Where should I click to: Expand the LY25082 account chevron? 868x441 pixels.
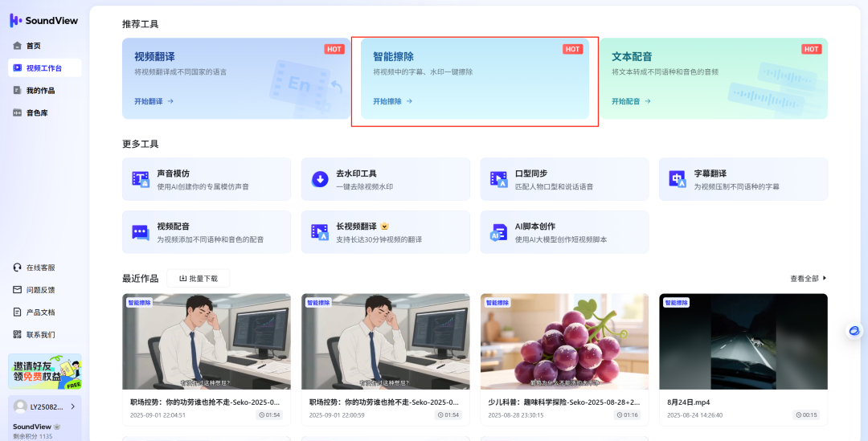72,406
